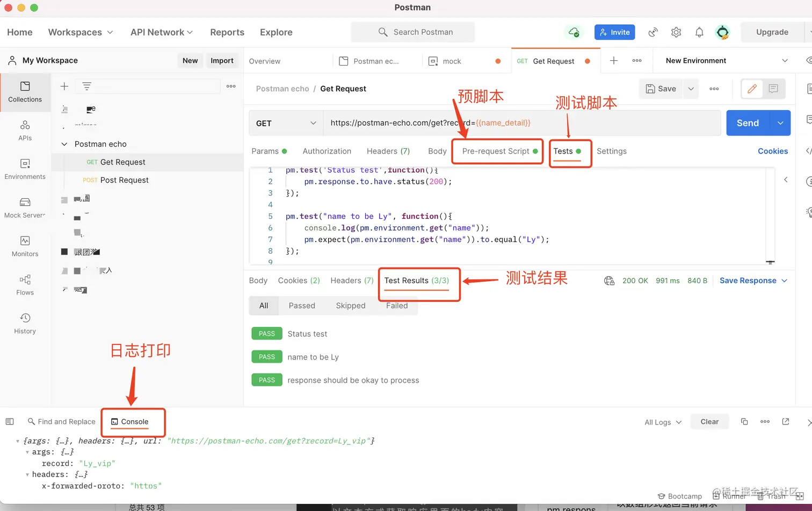This screenshot has width=812, height=511.
Task: Open the request Settings tab
Action: (612, 152)
